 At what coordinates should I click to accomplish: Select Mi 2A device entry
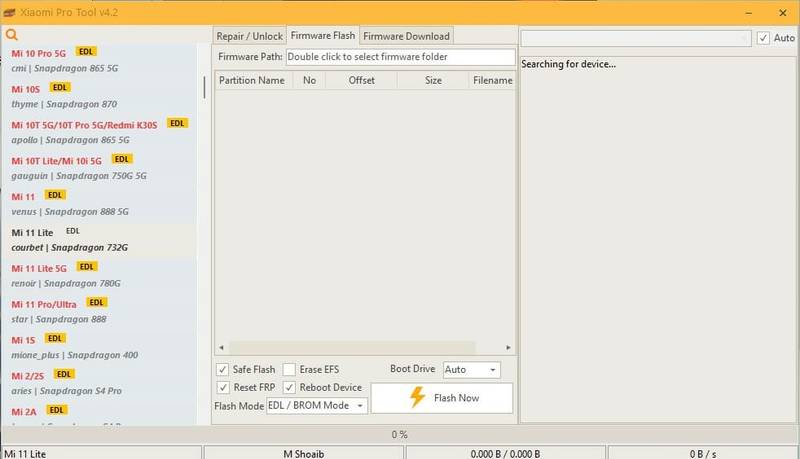click(99, 414)
